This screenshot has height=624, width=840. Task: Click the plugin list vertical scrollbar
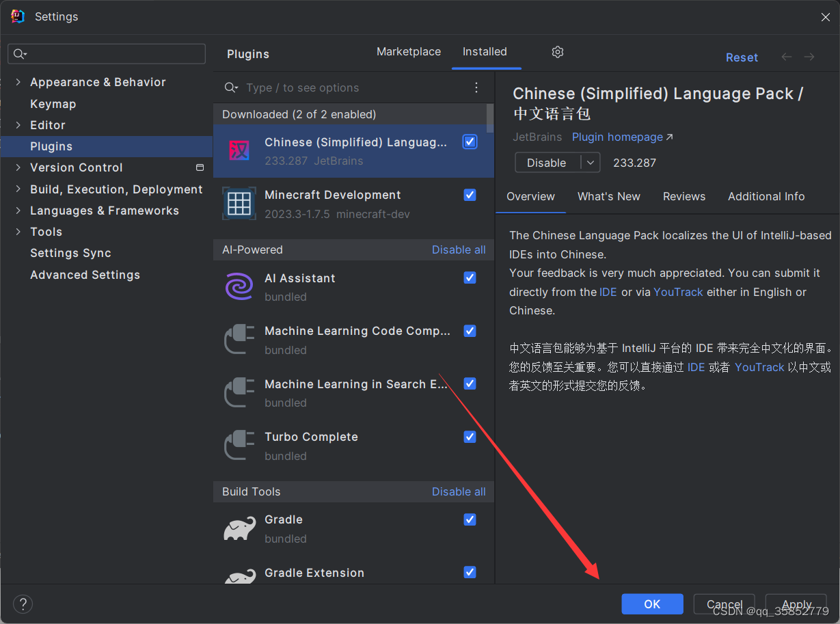490,118
